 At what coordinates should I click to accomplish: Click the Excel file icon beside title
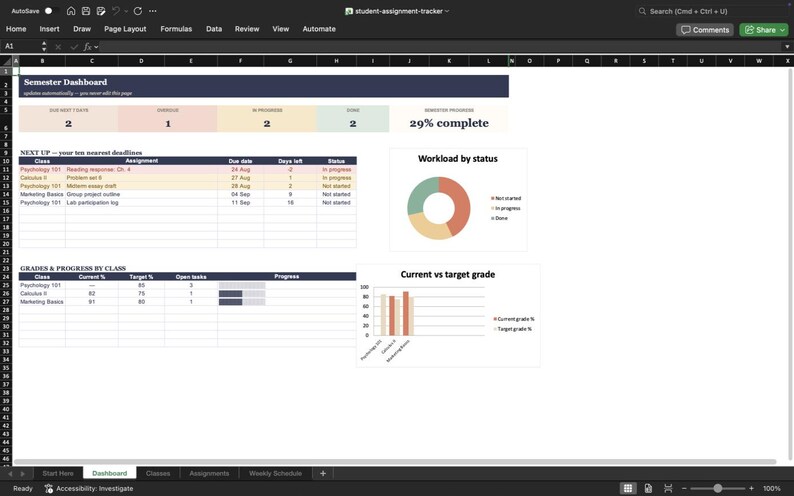coord(349,11)
